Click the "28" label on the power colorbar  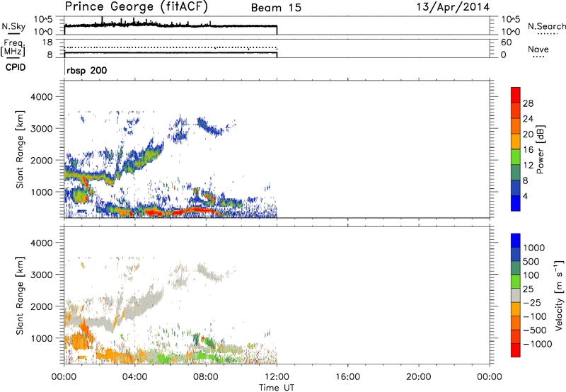(528, 103)
